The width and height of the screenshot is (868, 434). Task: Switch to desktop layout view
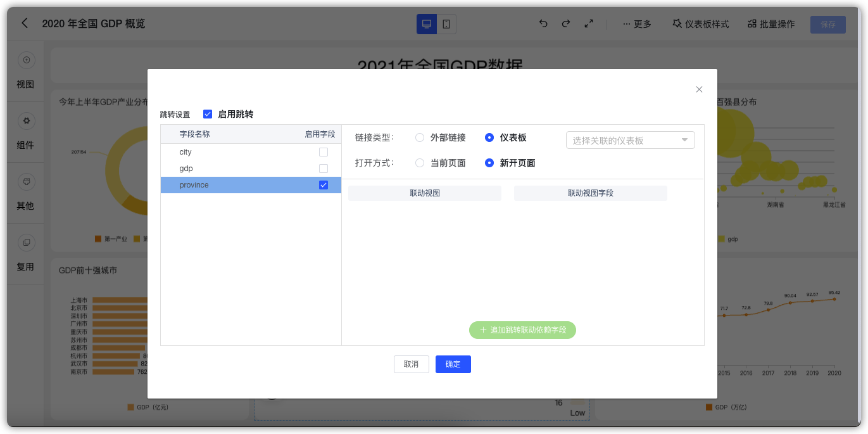[427, 24]
